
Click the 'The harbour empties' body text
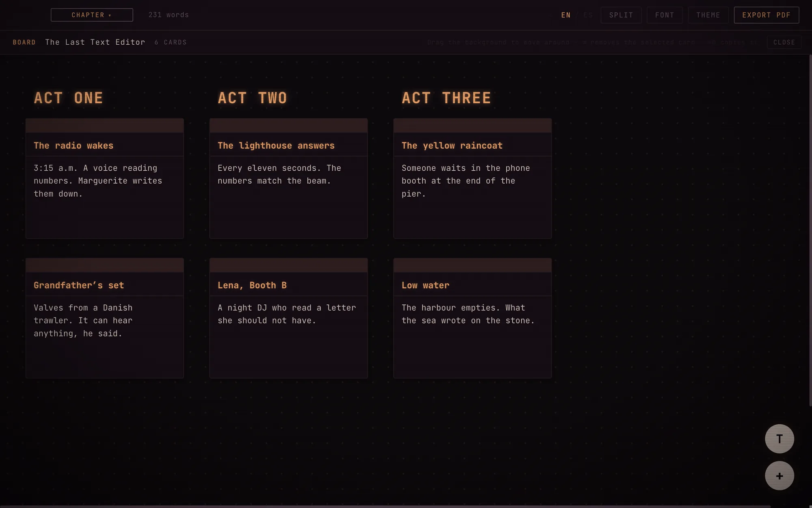(468, 314)
